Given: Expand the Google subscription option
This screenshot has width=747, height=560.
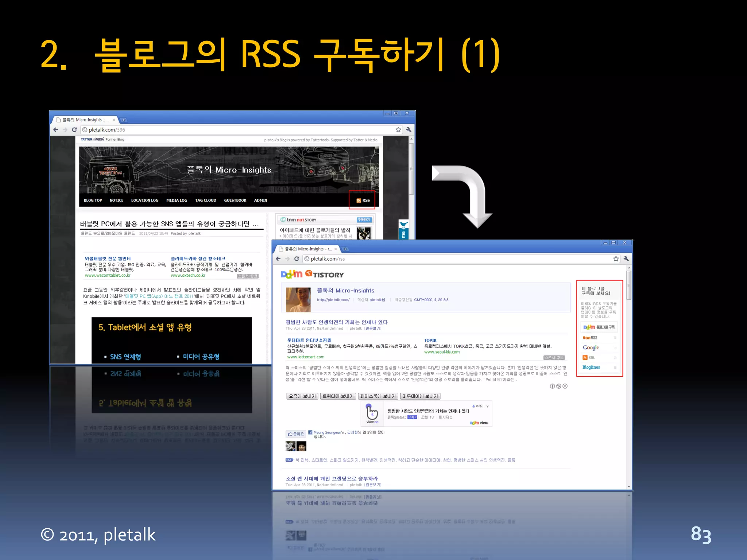Looking at the screenshot, I should (615, 348).
